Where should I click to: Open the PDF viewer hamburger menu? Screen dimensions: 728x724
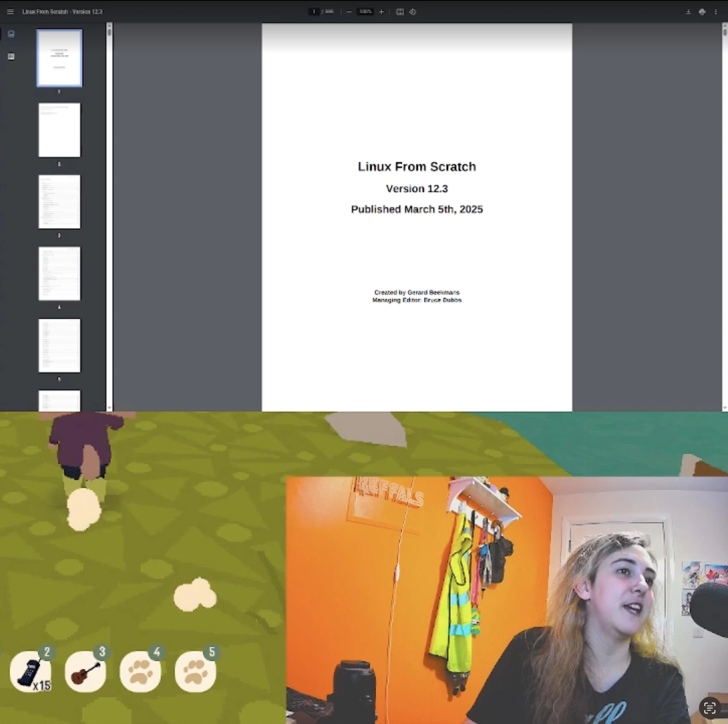click(10, 11)
